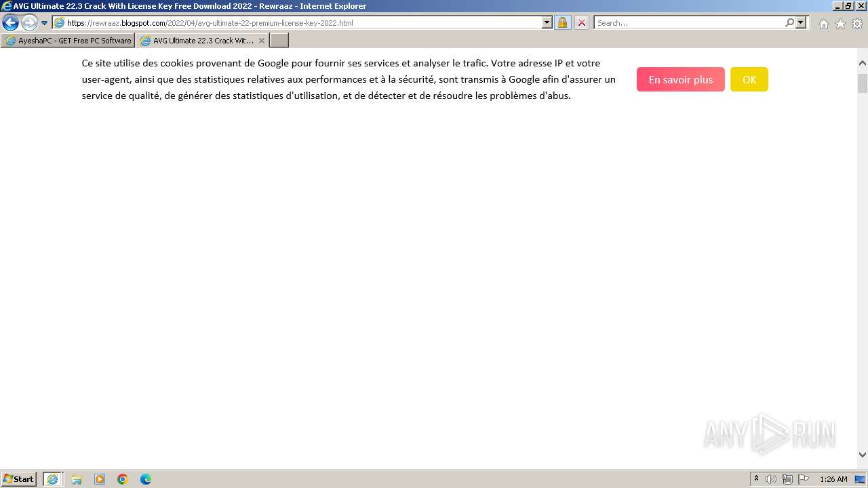Click the security lock icon

pyautogui.click(x=562, y=22)
